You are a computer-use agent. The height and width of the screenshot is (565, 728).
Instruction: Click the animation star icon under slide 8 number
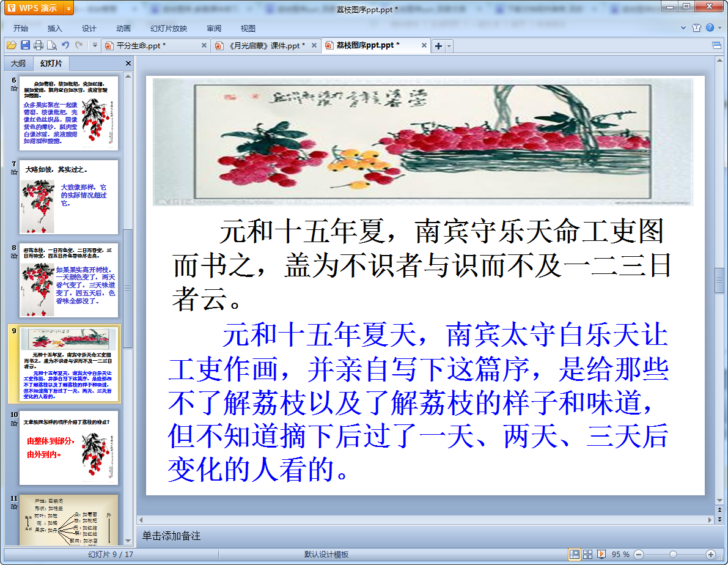[14, 256]
